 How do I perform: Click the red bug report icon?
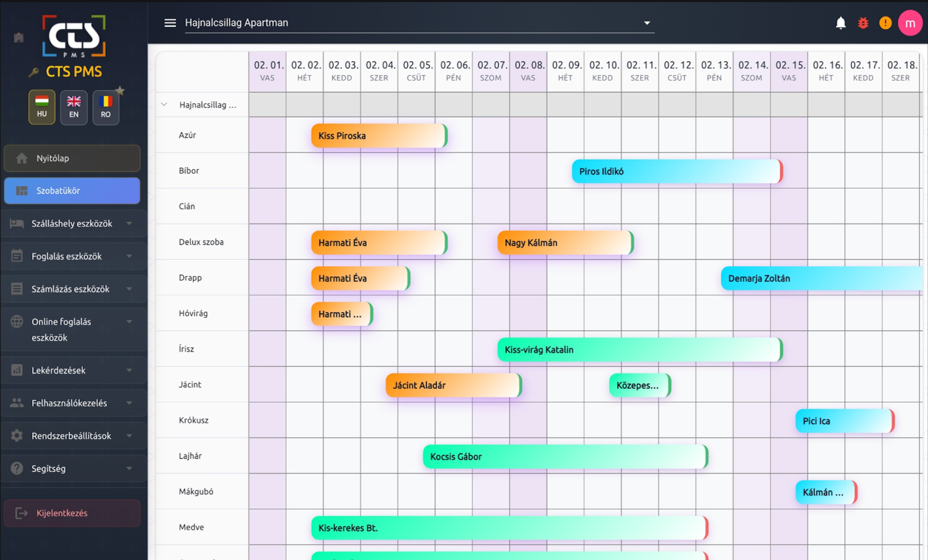863,23
